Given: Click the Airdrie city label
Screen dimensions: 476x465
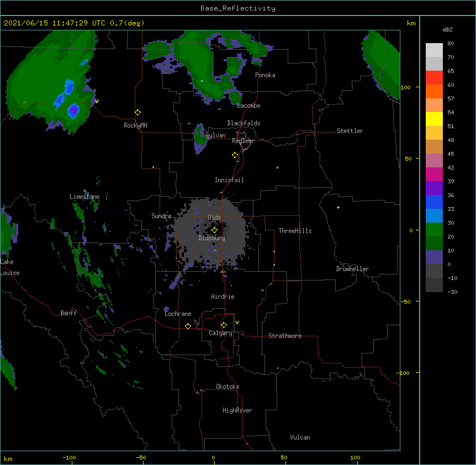Looking at the screenshot, I should tap(223, 297).
